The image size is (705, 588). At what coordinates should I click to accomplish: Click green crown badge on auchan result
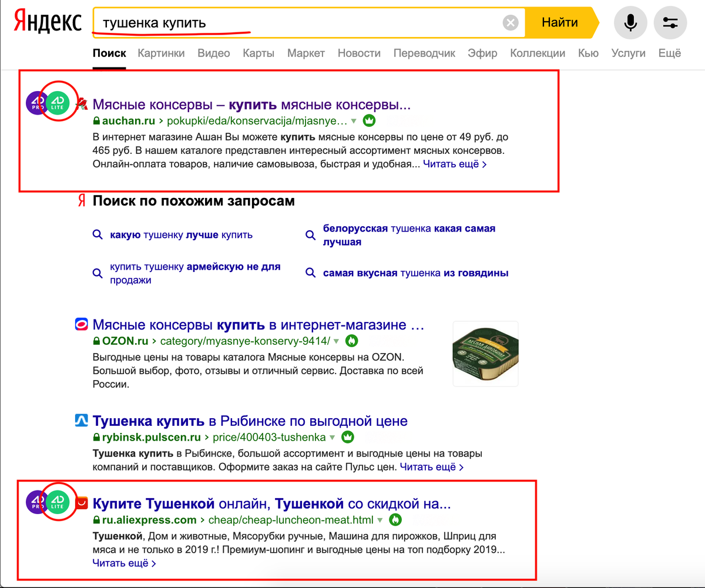pos(369,122)
